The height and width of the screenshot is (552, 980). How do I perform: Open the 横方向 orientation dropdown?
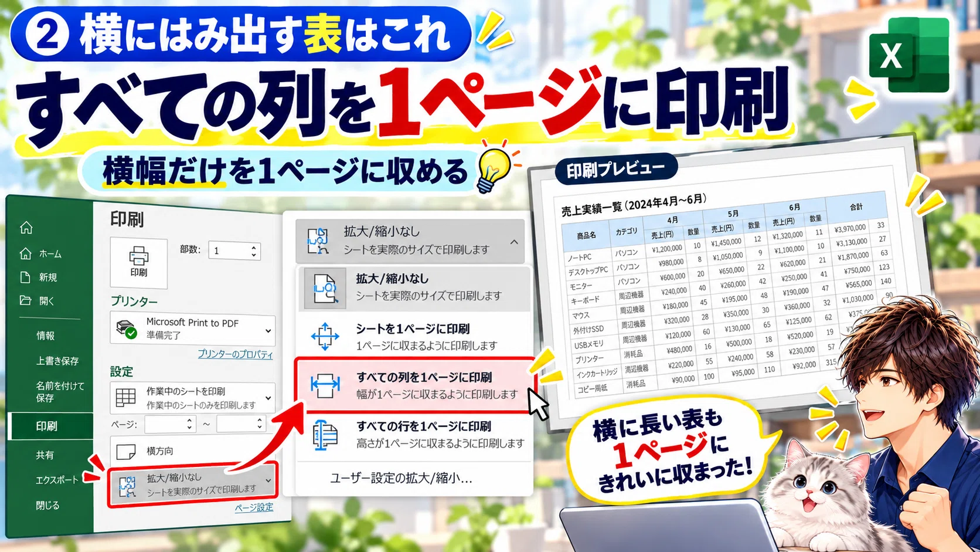click(193, 451)
